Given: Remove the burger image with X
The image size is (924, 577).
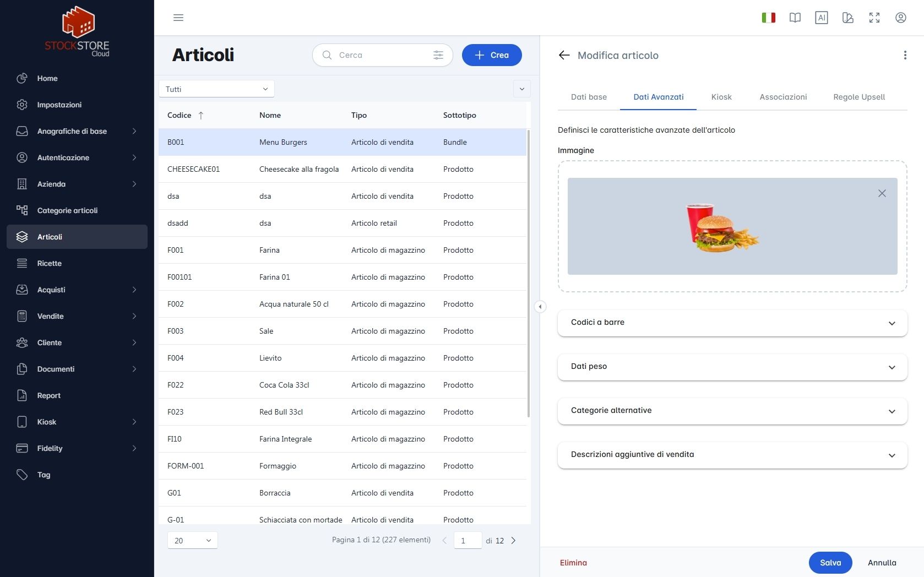Looking at the screenshot, I should [882, 193].
